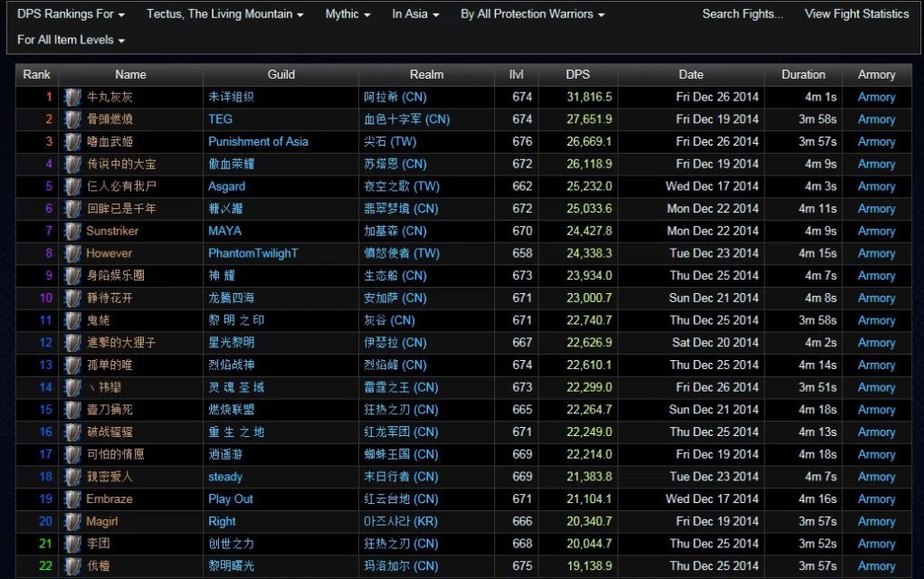Sort by the Duration column header
This screenshot has height=579, width=924.
[804, 75]
